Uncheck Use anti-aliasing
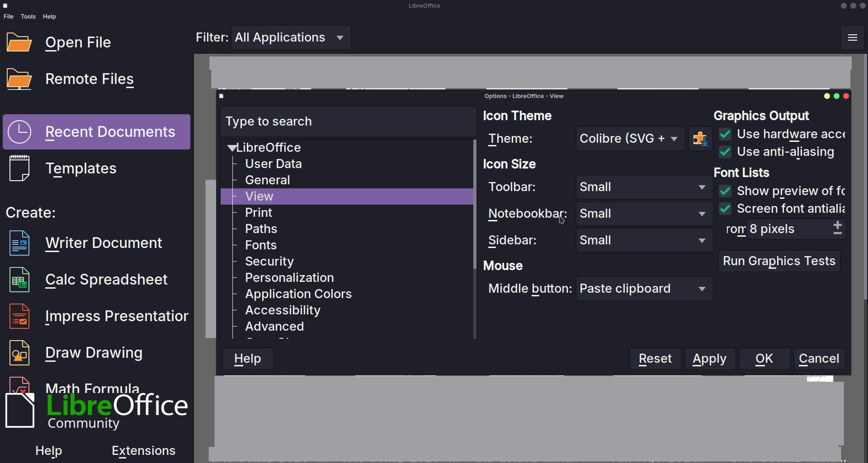Image resolution: width=868 pixels, height=463 pixels. [725, 152]
